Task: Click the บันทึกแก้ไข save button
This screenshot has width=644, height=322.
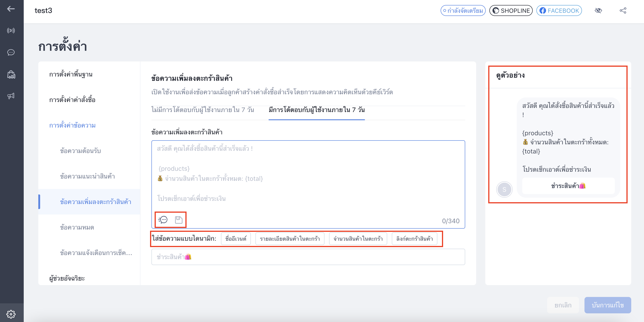Action: tap(608, 305)
